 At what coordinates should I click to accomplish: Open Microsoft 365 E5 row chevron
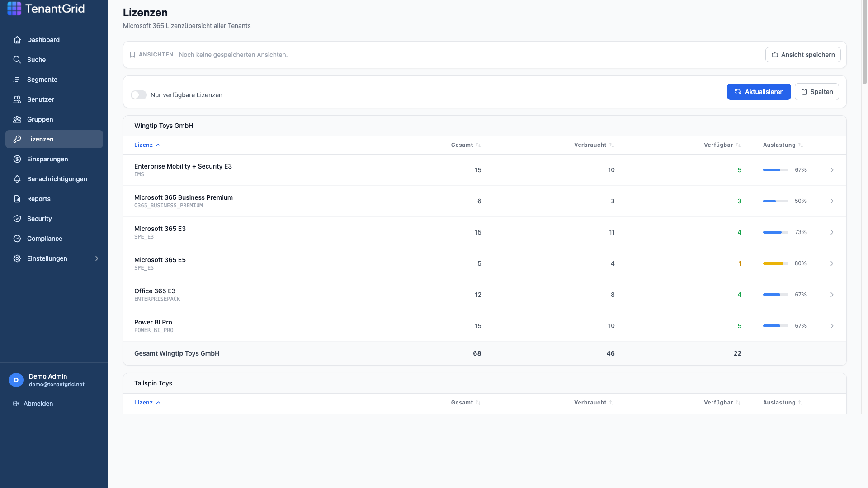[x=832, y=263]
